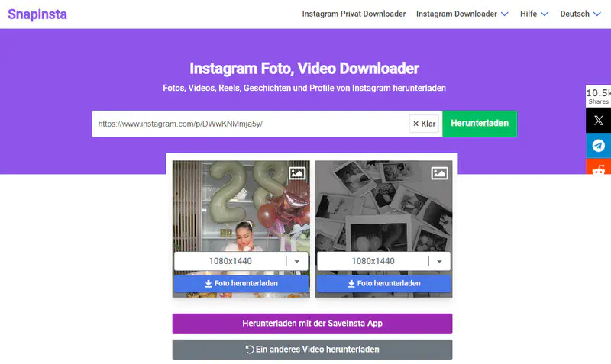Open resolution dropdown under polaroids photo

point(384,261)
